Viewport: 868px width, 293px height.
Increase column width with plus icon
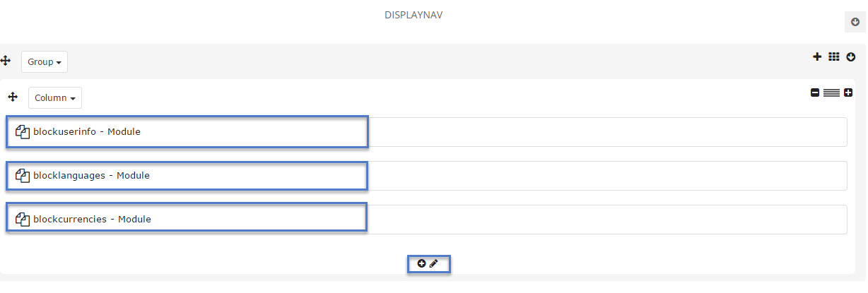coord(848,92)
